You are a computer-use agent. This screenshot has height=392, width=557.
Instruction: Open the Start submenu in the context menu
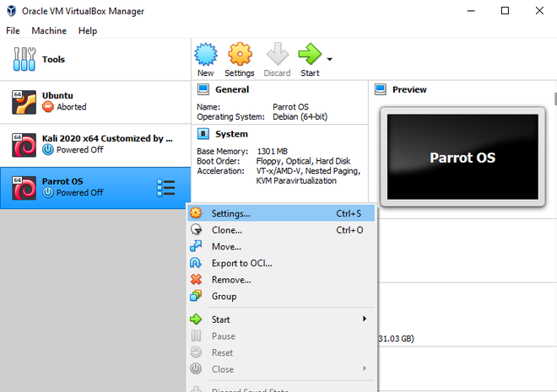coord(281,320)
